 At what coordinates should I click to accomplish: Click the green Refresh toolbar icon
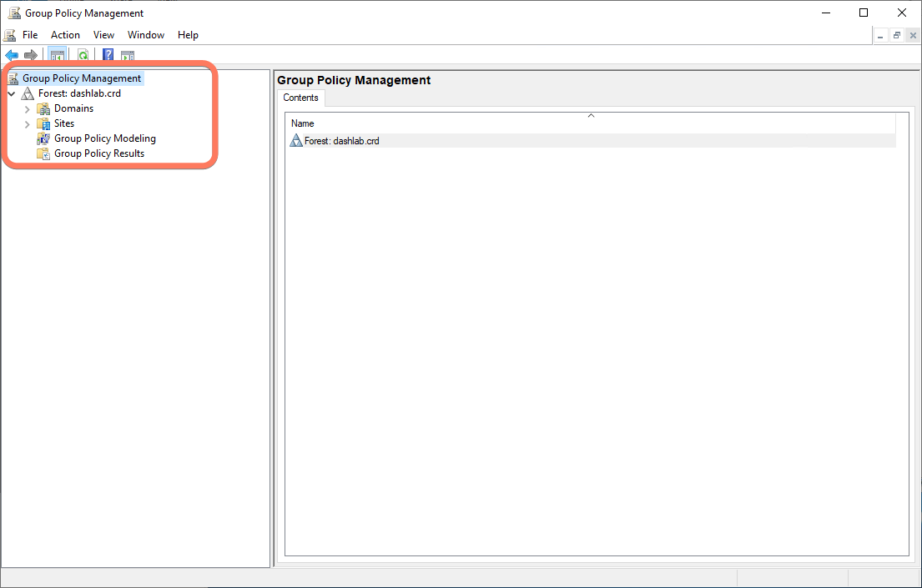83,55
